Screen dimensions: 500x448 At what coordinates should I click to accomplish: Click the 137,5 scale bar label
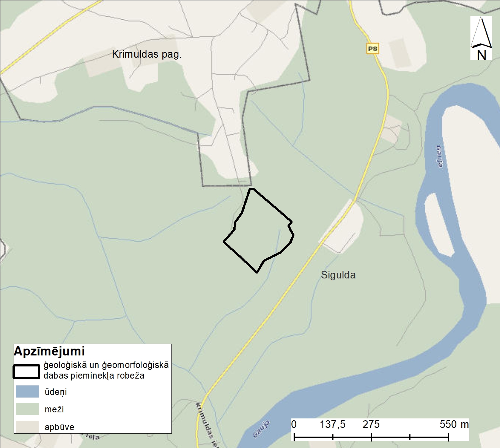tap(332, 424)
